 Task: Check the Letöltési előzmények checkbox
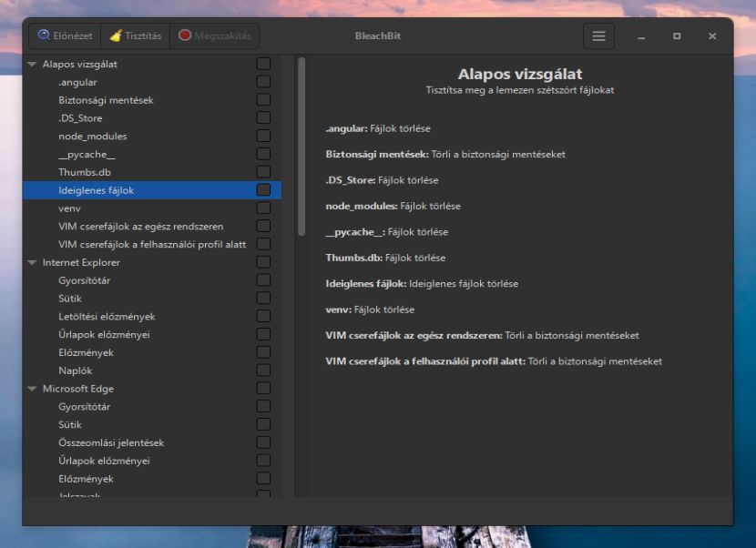pyautogui.click(x=263, y=316)
